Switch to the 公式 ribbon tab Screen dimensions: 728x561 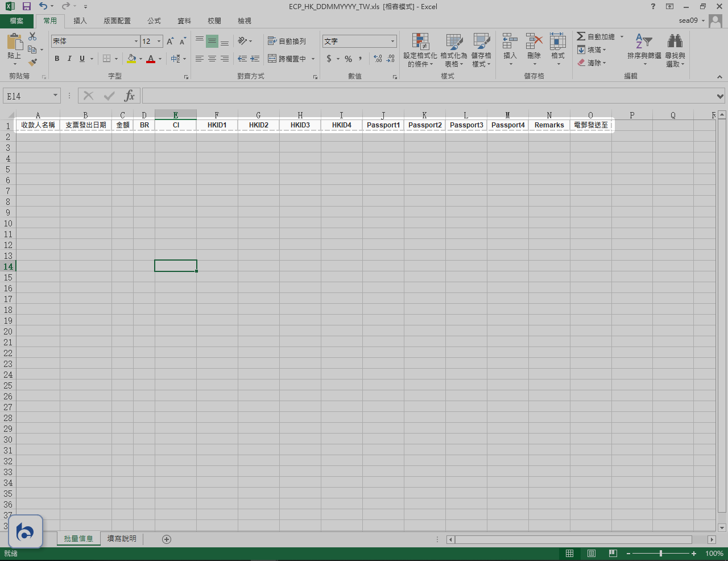click(x=154, y=20)
